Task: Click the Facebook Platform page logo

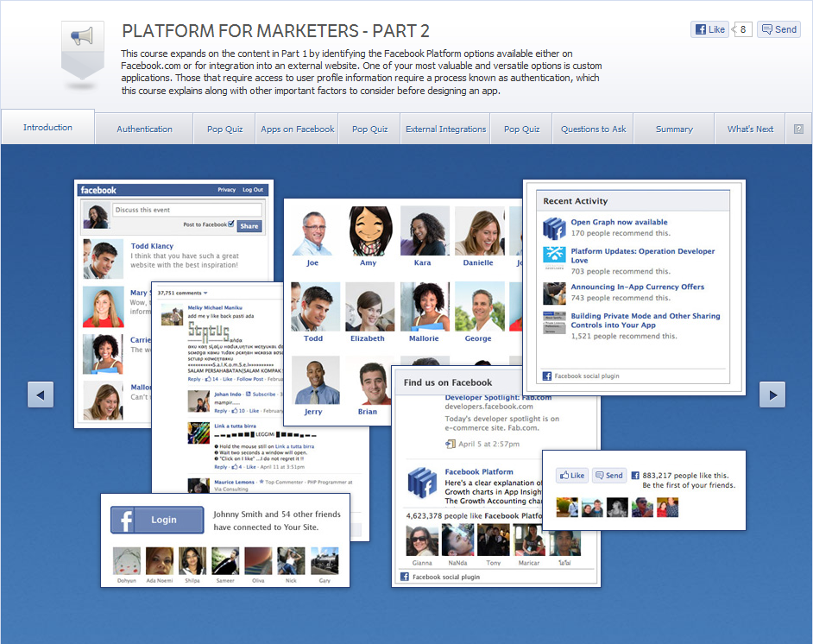Action: pyautogui.click(x=422, y=483)
